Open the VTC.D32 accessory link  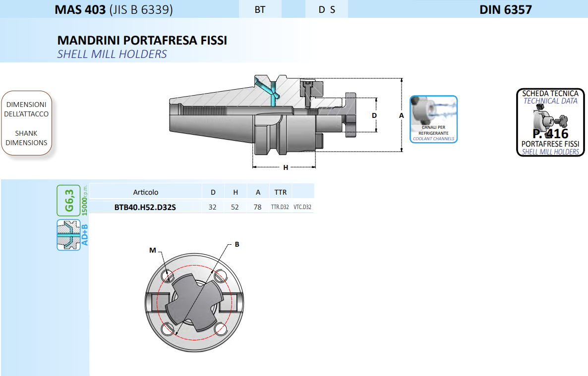(x=302, y=207)
